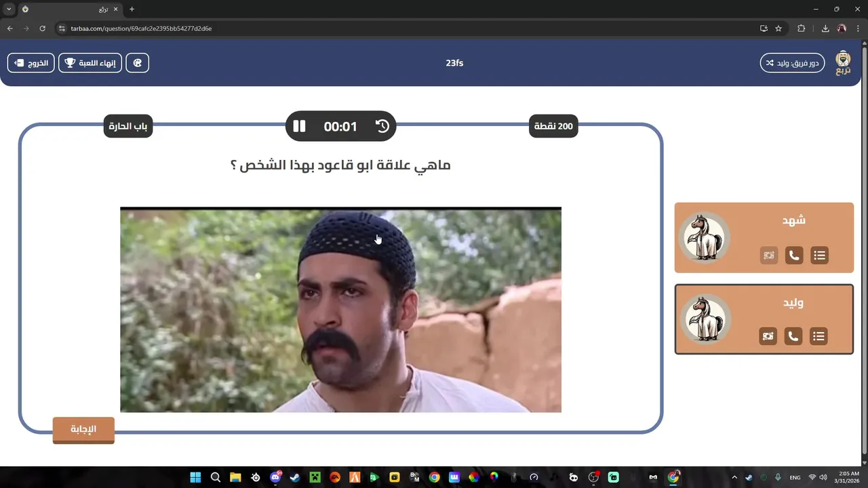Viewport: 868px width, 488px height.
Task: Click the team name وليد
Action: pos(793,302)
